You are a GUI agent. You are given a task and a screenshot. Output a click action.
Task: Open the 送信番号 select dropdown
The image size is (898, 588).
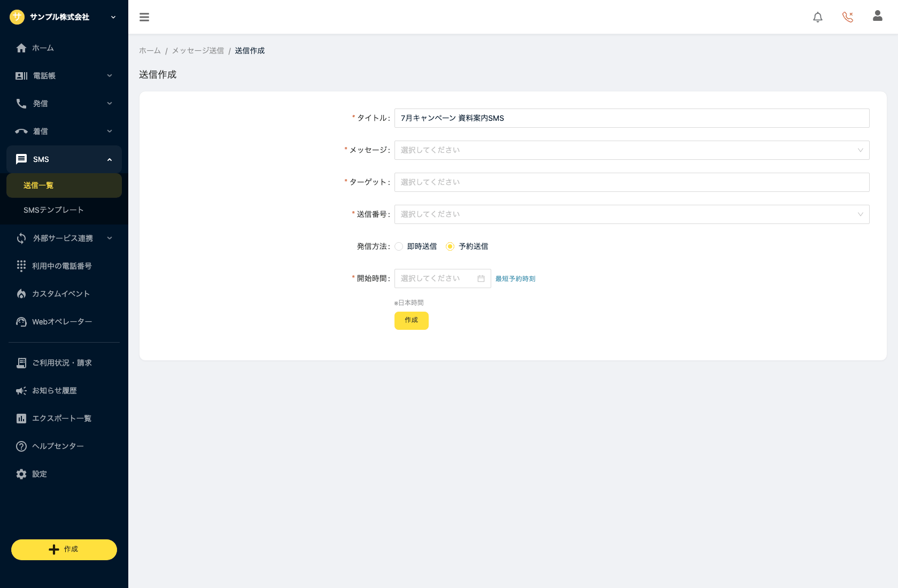(632, 214)
